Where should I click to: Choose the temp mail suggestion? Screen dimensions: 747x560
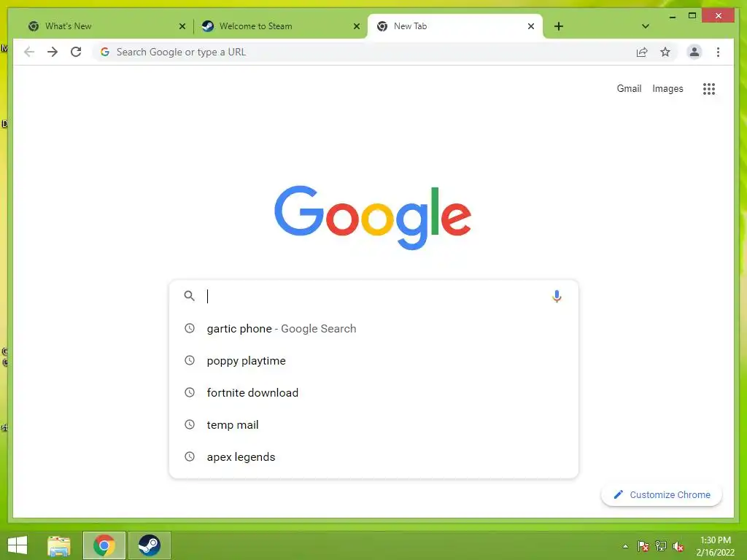tap(373, 425)
